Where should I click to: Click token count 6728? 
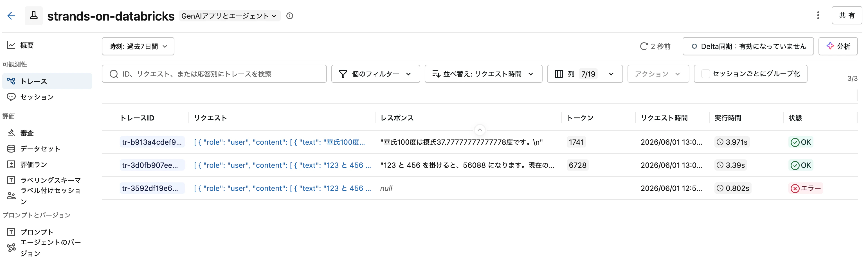point(577,165)
